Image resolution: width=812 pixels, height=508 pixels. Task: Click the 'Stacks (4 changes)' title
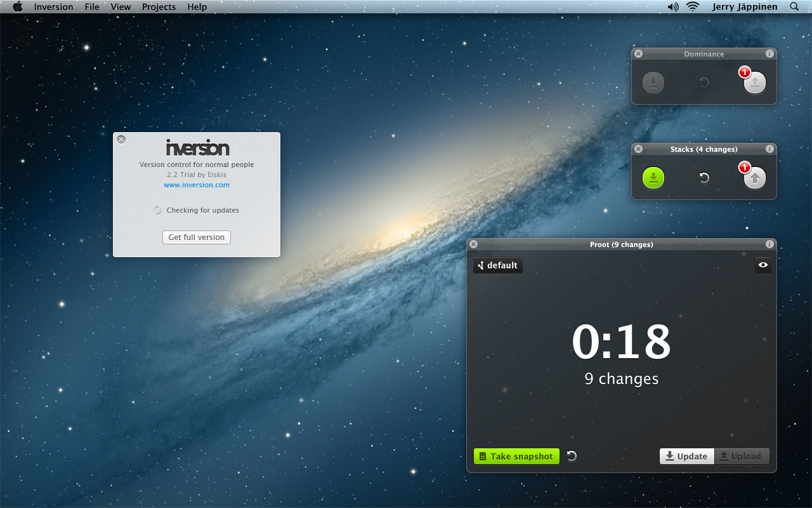pos(704,149)
